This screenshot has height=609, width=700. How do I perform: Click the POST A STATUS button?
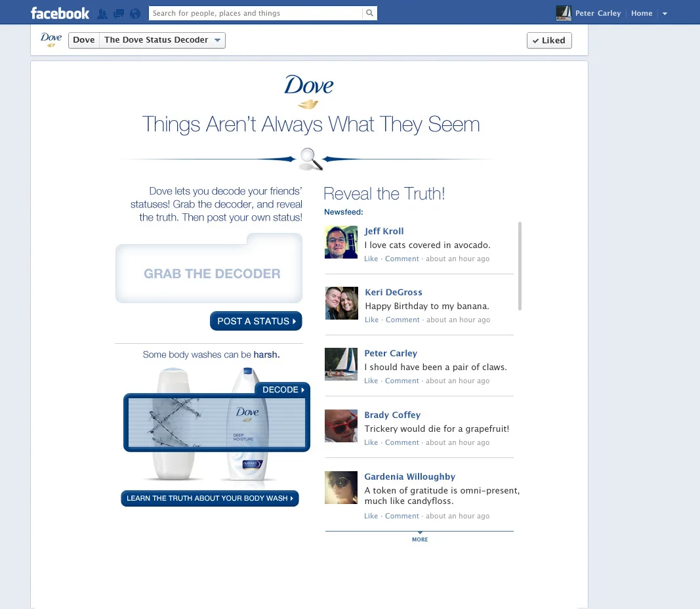[x=256, y=321]
